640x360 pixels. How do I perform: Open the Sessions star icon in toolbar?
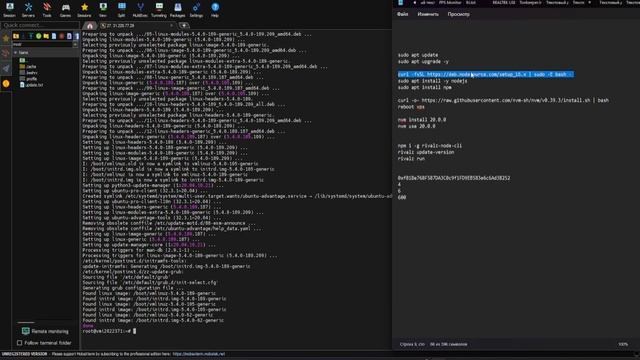(x=84, y=10)
